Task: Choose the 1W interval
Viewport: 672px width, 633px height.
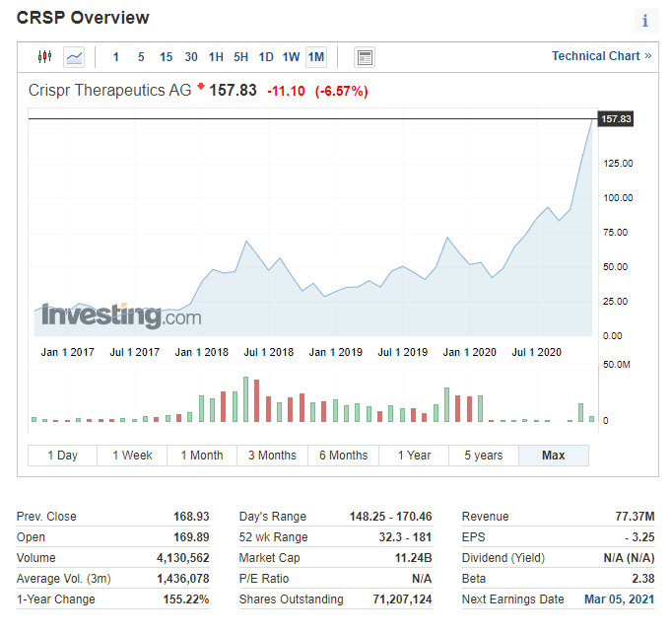Action: coord(291,57)
